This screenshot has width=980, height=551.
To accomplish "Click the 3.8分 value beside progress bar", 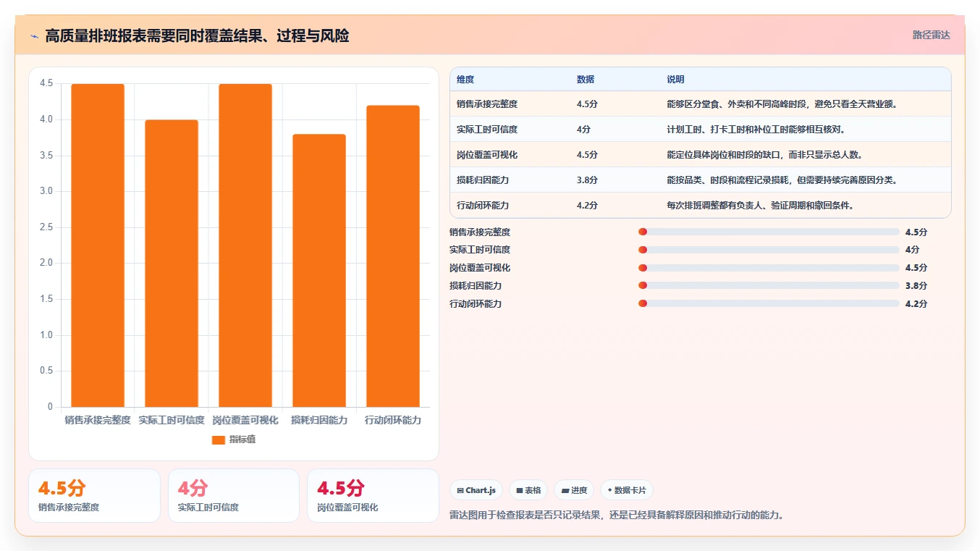I will tap(916, 286).
